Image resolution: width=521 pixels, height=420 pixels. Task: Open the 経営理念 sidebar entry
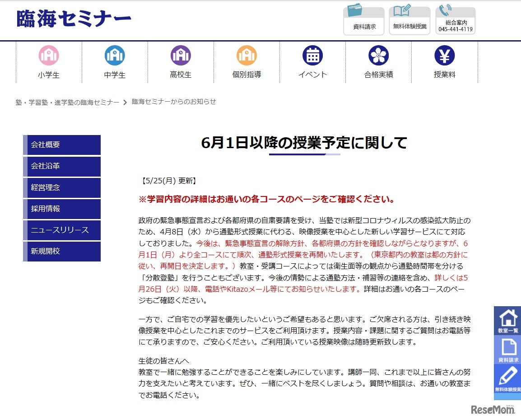pos(61,187)
